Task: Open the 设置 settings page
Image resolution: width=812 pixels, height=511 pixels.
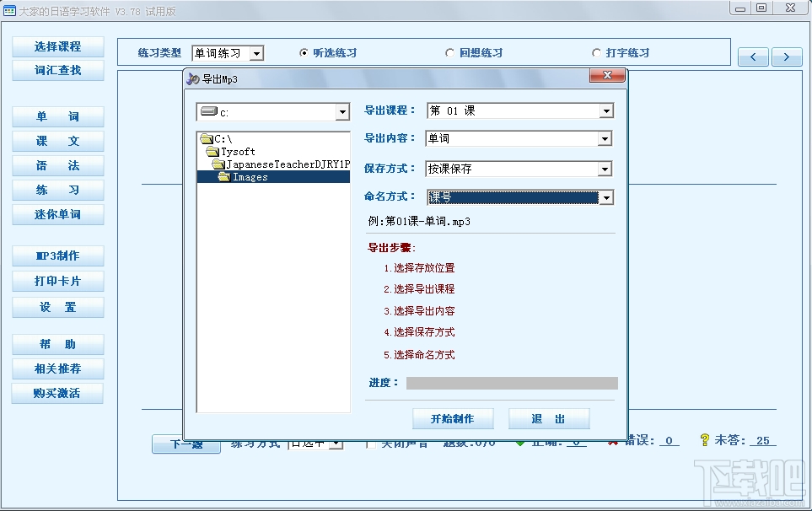Action: (x=57, y=307)
